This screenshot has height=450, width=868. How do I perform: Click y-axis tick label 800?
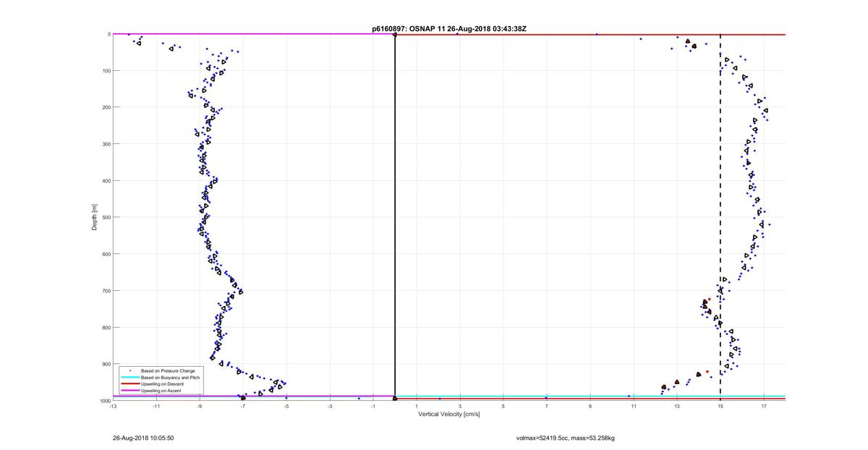point(106,327)
